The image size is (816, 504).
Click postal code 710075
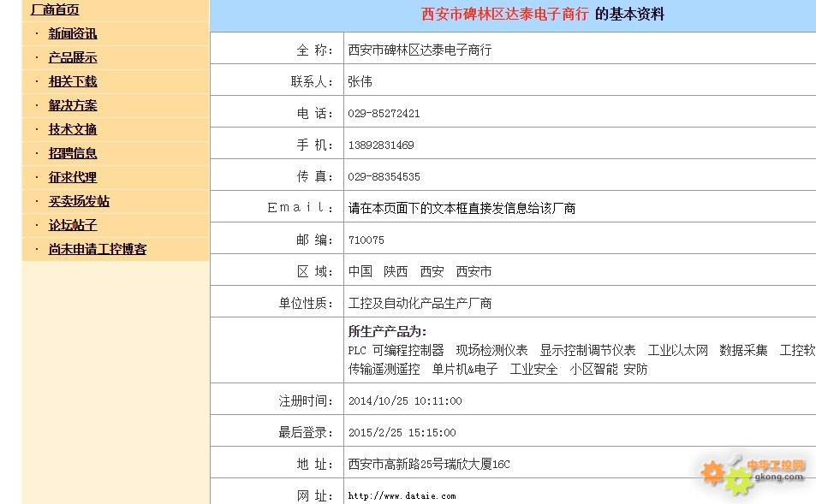coord(366,240)
